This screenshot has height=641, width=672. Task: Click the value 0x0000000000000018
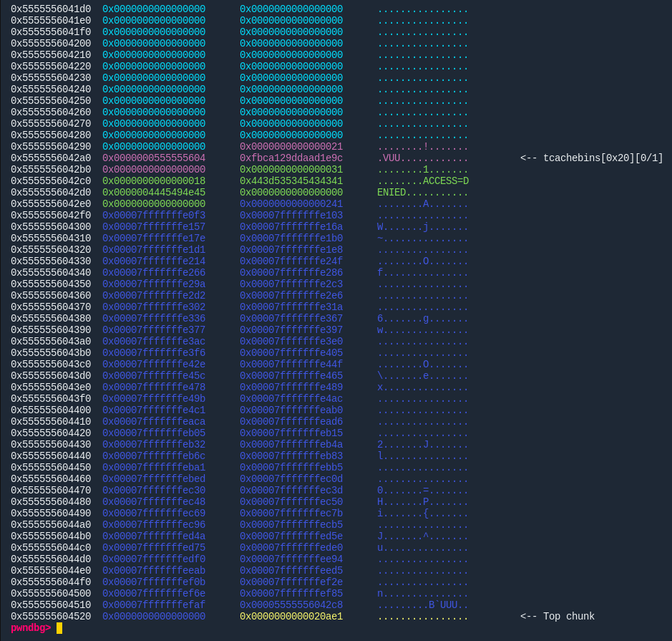[154, 181]
